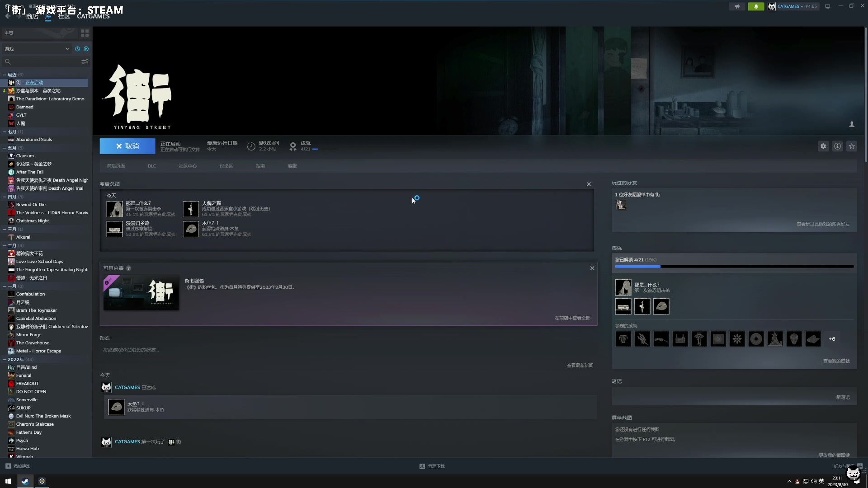Collapse the 四月 game group

(x=5, y=197)
